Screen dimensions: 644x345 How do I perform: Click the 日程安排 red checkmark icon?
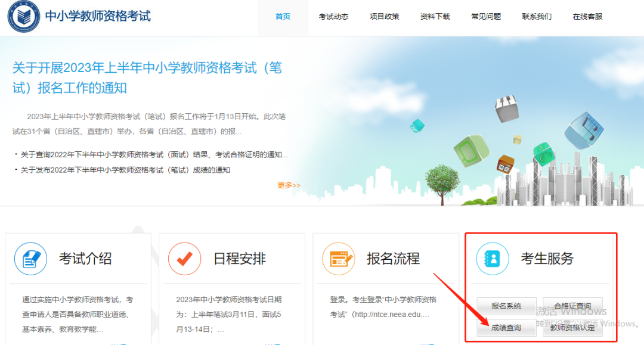(x=184, y=259)
